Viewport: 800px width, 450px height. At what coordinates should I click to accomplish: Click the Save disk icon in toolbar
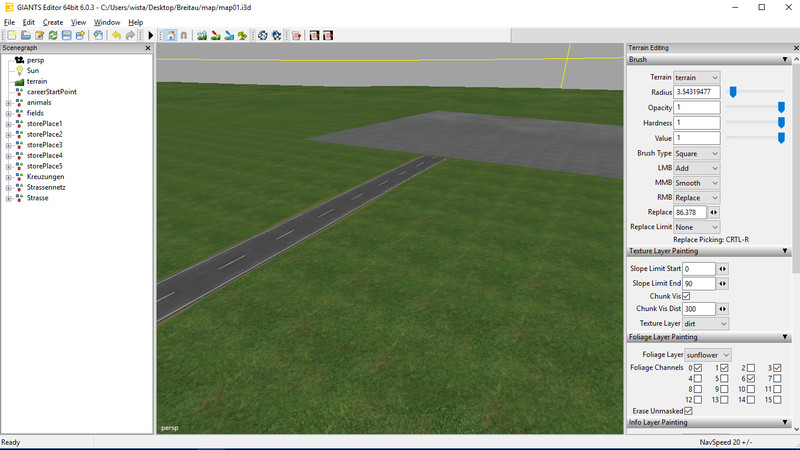[66, 36]
